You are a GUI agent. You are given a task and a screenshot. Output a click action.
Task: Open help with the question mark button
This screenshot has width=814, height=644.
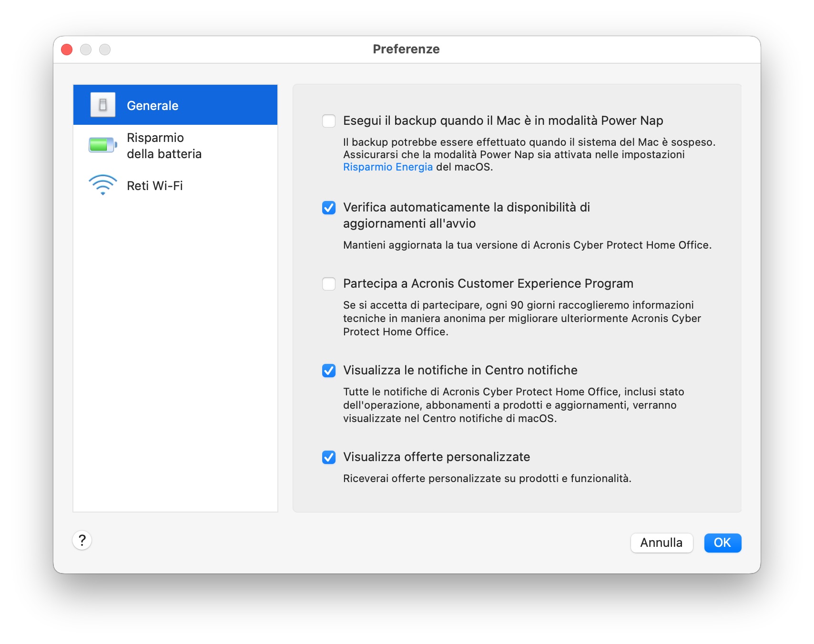[x=82, y=541]
